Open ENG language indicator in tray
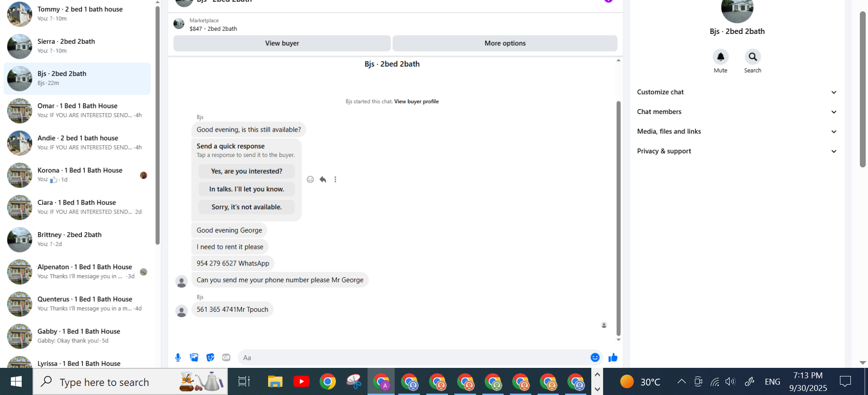The image size is (868, 395). (x=773, y=382)
